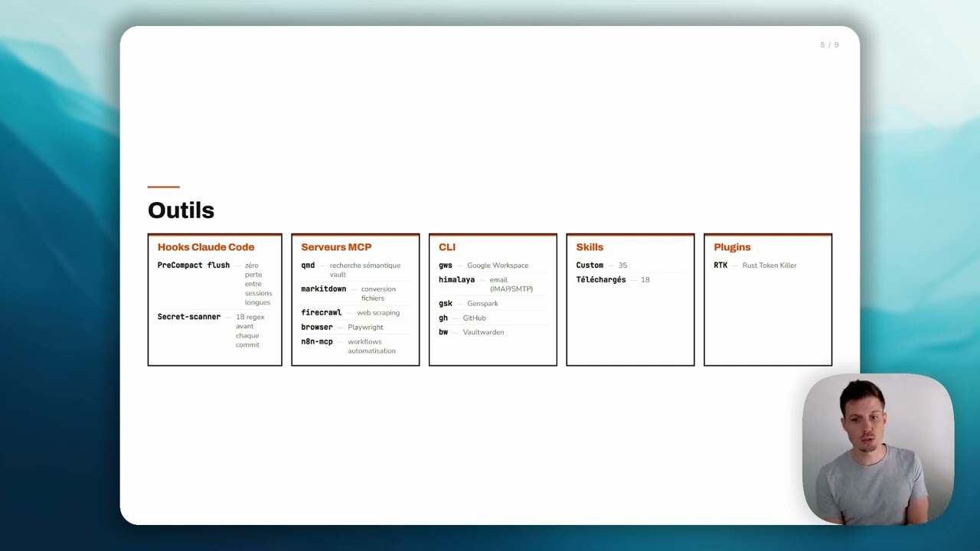
Task: Click the "Genspark" description
Action: click(x=482, y=304)
